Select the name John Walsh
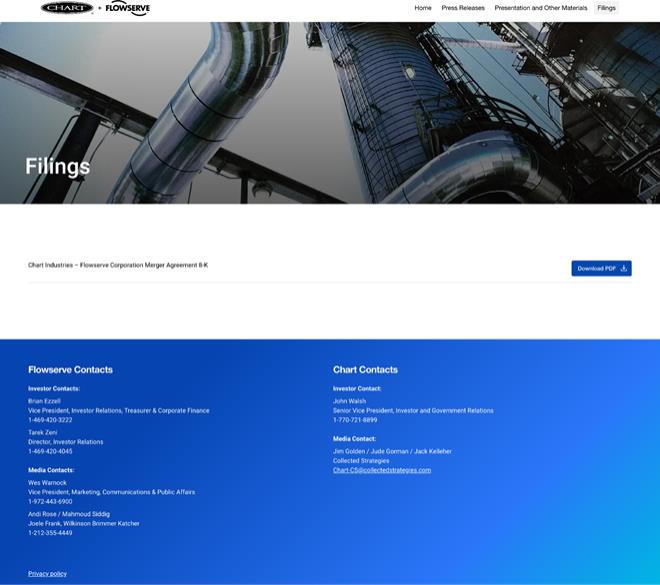 349,401
